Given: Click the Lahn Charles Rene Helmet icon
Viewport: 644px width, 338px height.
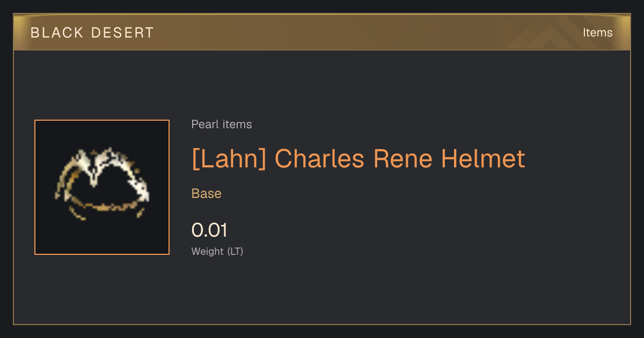Looking at the screenshot, I should [x=102, y=187].
